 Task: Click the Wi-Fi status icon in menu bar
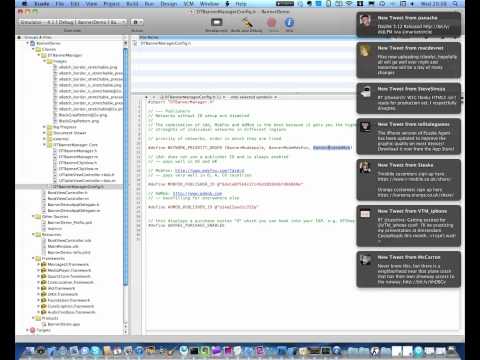[349, 4]
